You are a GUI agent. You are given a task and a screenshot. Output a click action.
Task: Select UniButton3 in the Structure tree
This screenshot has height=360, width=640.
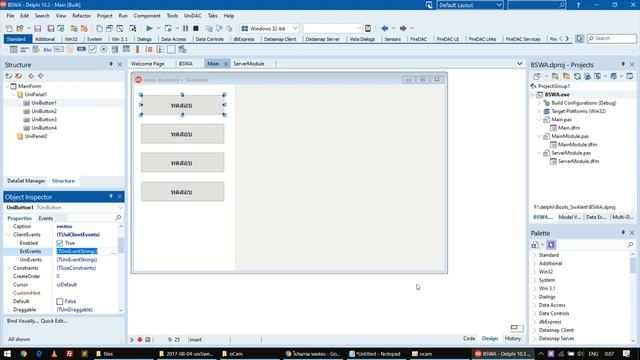point(44,120)
